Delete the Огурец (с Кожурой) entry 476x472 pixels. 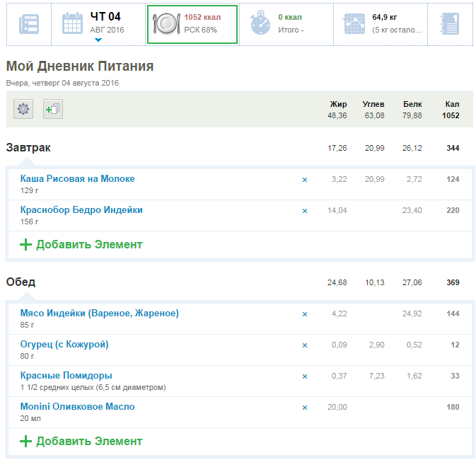[305, 345]
